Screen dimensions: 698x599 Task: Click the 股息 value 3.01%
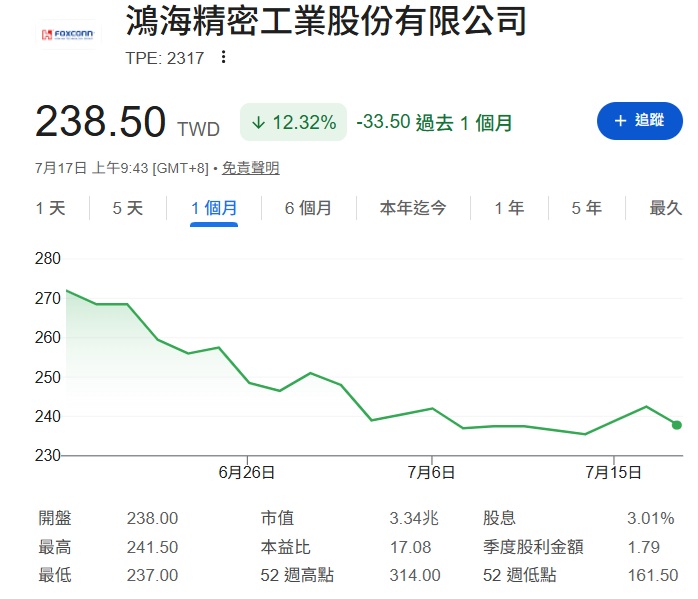coord(650,518)
